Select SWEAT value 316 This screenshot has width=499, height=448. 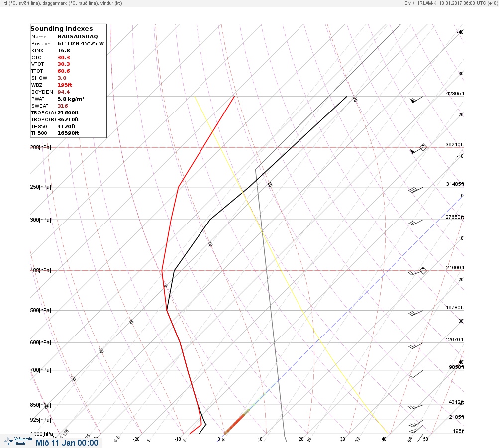point(62,106)
